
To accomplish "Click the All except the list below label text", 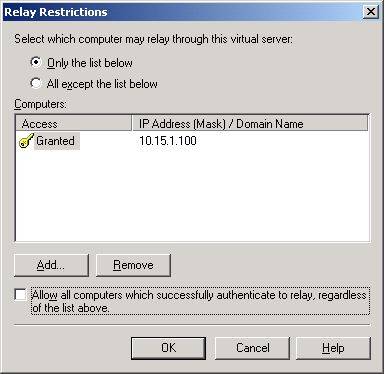I will 102,84.
